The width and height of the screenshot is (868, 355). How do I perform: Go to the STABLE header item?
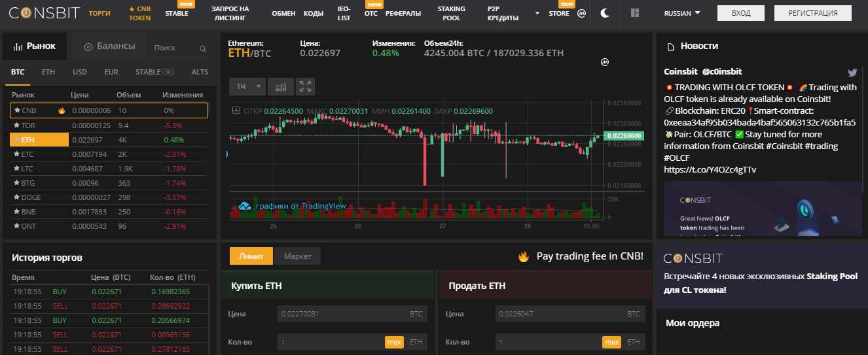point(177,13)
